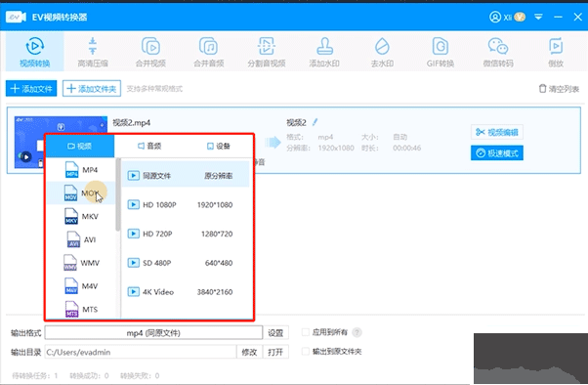Viewport: 588px width, 385px height.
Task: Switch to the 视频 tab in format popup
Action: tap(79, 146)
